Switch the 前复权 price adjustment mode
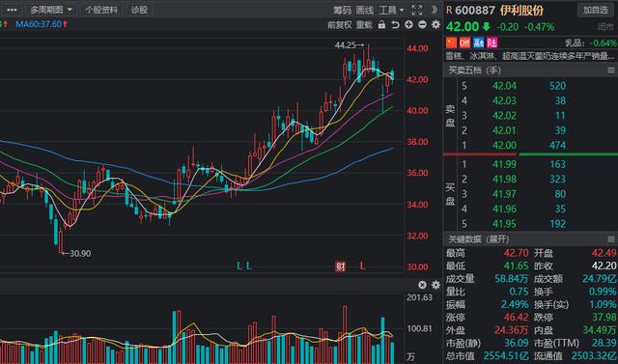The height and width of the screenshot is (364, 618). tap(339, 25)
